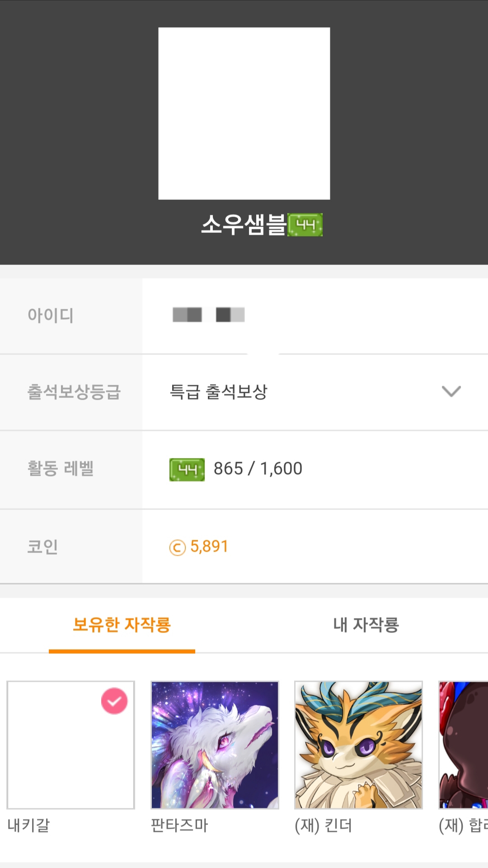Tap the orange coin icon

click(178, 547)
